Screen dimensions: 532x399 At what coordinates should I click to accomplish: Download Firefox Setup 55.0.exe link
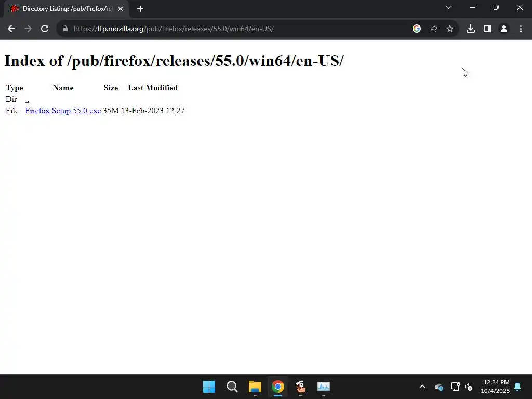pyautogui.click(x=63, y=111)
